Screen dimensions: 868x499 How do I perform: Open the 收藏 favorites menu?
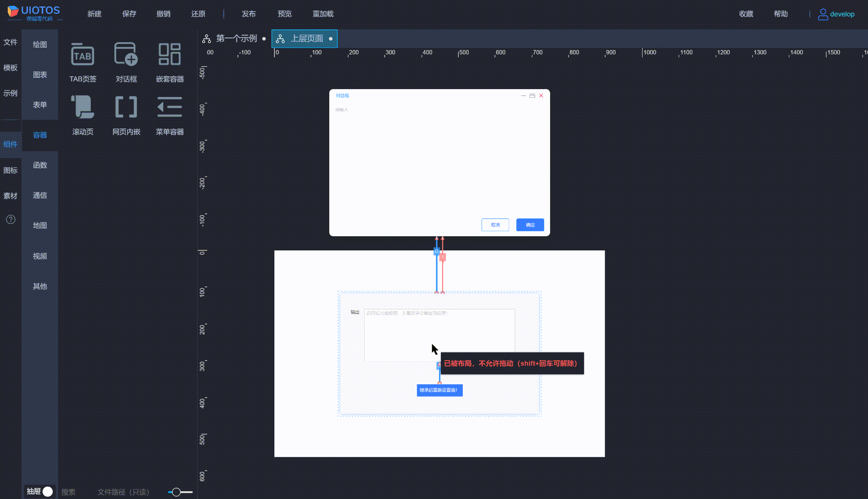(x=746, y=14)
